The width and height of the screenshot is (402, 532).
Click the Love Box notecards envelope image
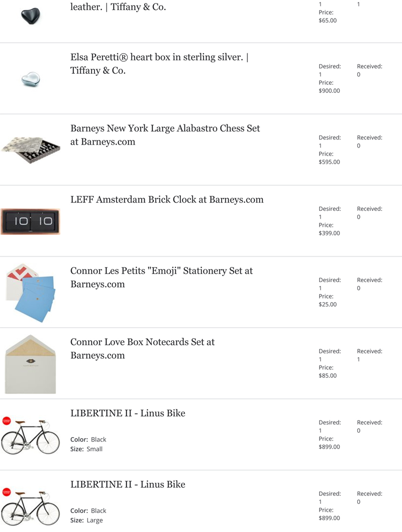click(31, 364)
